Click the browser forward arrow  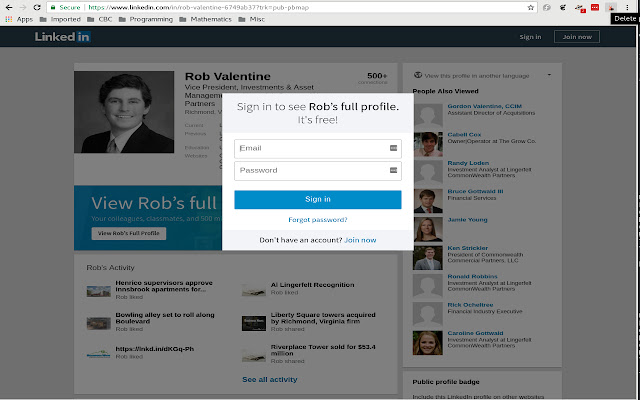[23, 7]
